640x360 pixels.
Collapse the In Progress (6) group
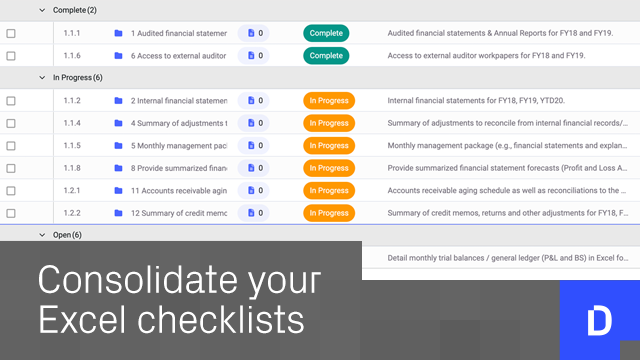tap(42, 78)
